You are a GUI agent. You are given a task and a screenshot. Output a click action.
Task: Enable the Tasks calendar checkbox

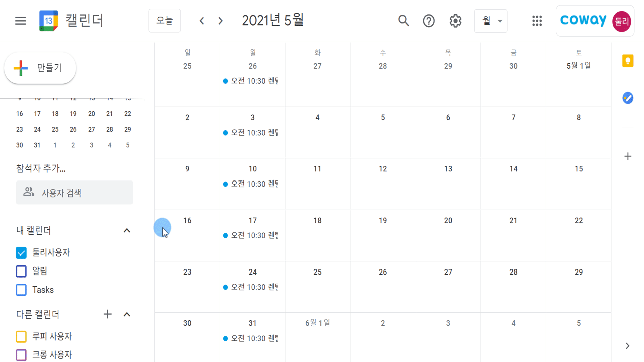coord(21,290)
